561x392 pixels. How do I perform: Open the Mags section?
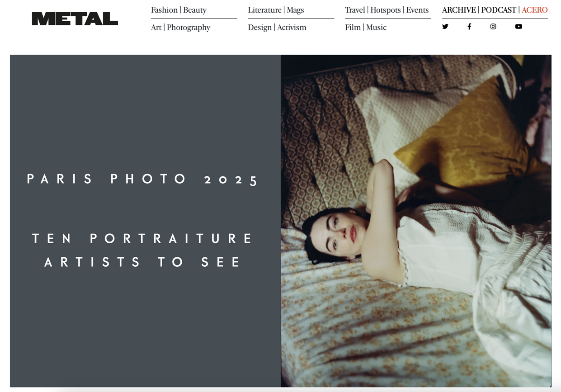295,10
